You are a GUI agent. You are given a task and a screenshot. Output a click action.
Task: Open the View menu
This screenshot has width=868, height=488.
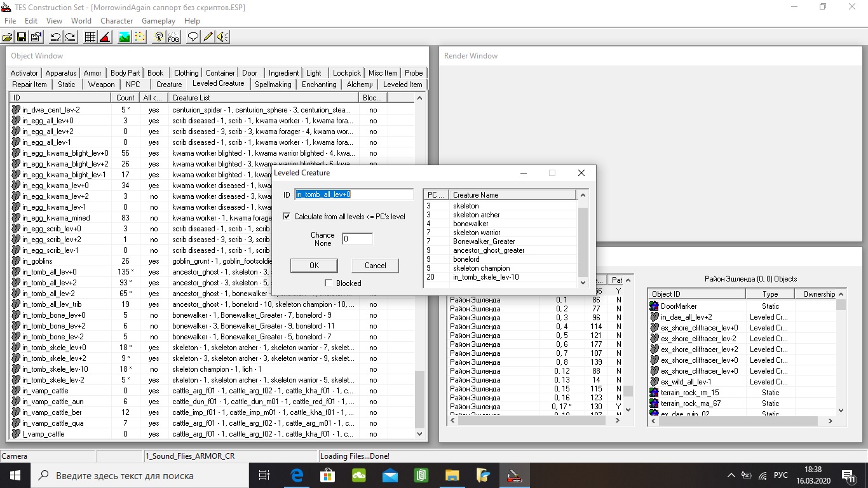pos(55,21)
